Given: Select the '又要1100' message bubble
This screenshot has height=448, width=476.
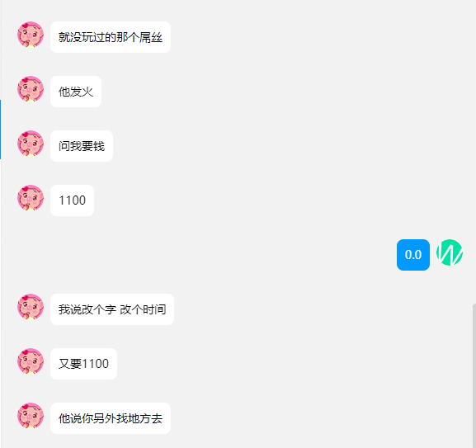Looking at the screenshot, I should tap(84, 364).
